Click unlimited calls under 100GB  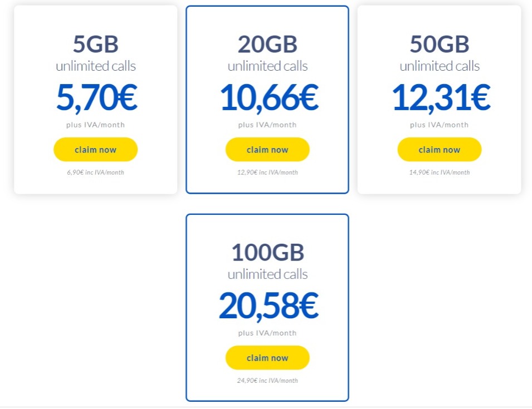(x=267, y=274)
